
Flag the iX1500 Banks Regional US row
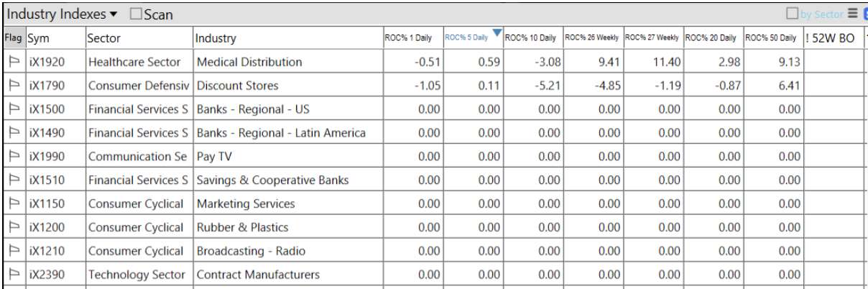[14, 109]
